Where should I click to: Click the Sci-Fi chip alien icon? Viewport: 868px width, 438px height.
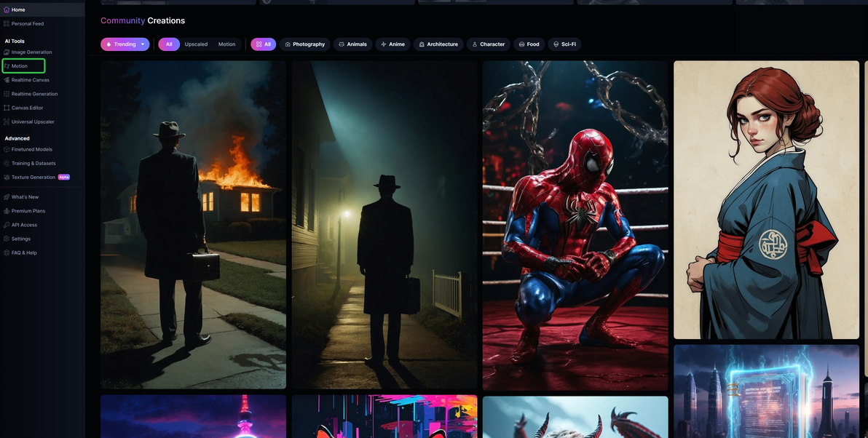pyautogui.click(x=556, y=44)
